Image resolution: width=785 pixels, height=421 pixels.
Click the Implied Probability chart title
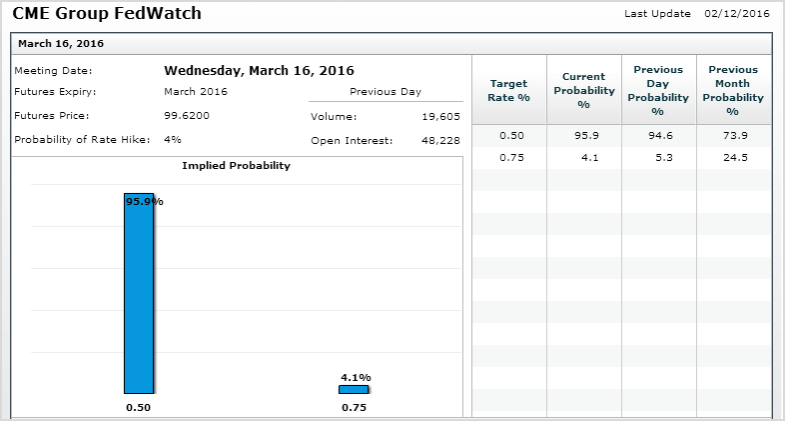(236, 166)
